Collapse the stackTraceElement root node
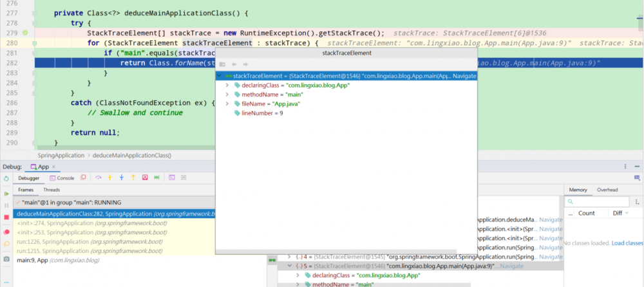The height and width of the screenshot is (287, 644). tap(220, 76)
